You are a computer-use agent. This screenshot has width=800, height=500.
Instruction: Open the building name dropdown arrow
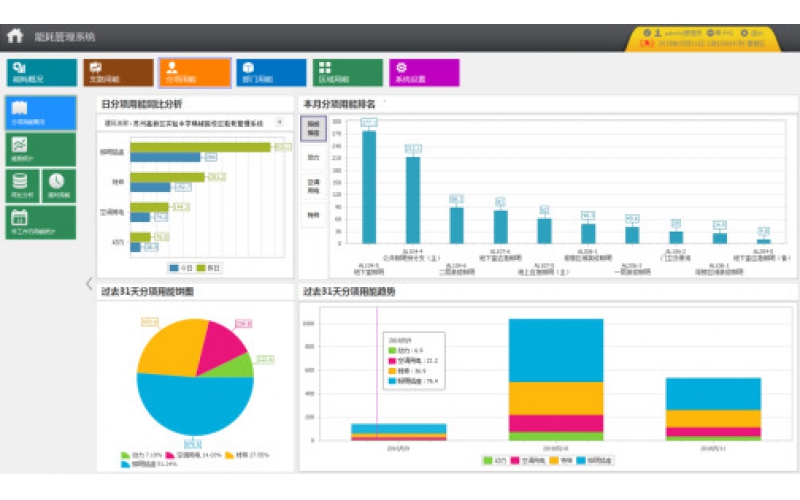279,122
